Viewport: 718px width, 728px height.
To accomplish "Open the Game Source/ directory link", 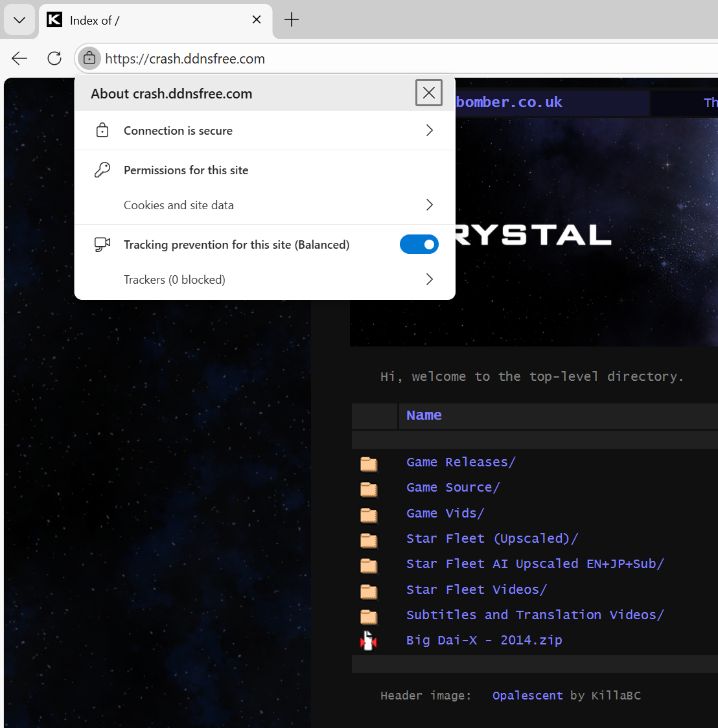I will [453, 487].
